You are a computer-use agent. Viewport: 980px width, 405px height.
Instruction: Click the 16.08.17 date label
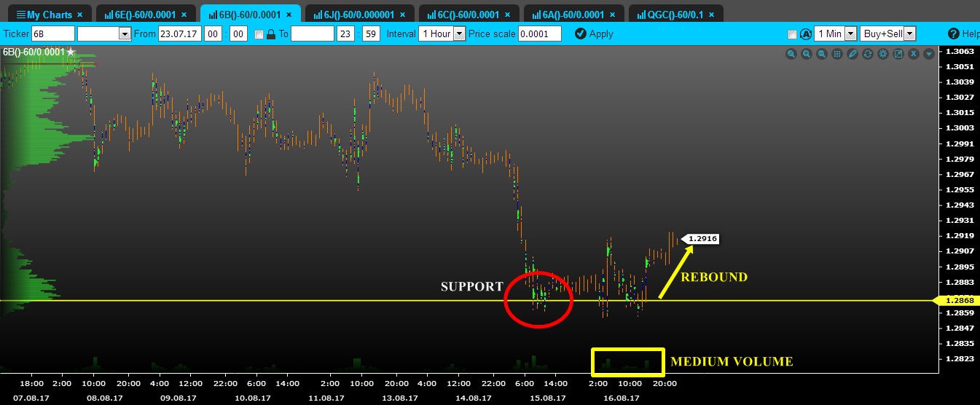point(622,398)
